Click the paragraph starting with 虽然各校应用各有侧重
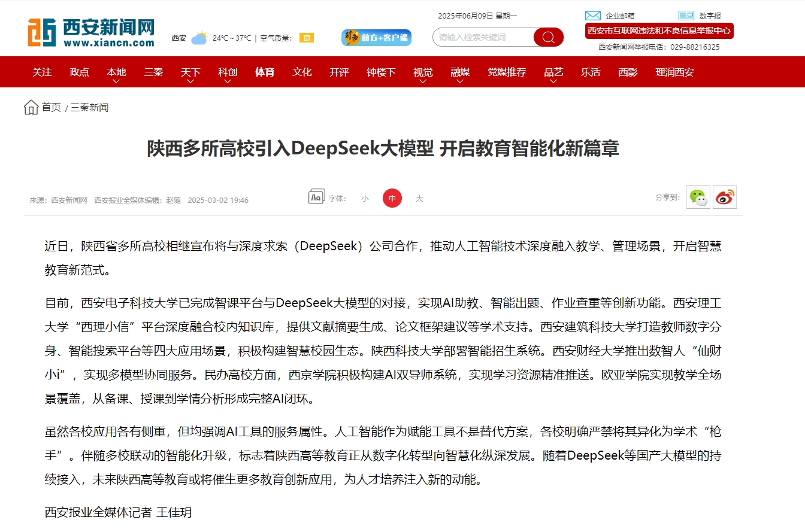The width and height of the screenshot is (805, 532). (383, 455)
